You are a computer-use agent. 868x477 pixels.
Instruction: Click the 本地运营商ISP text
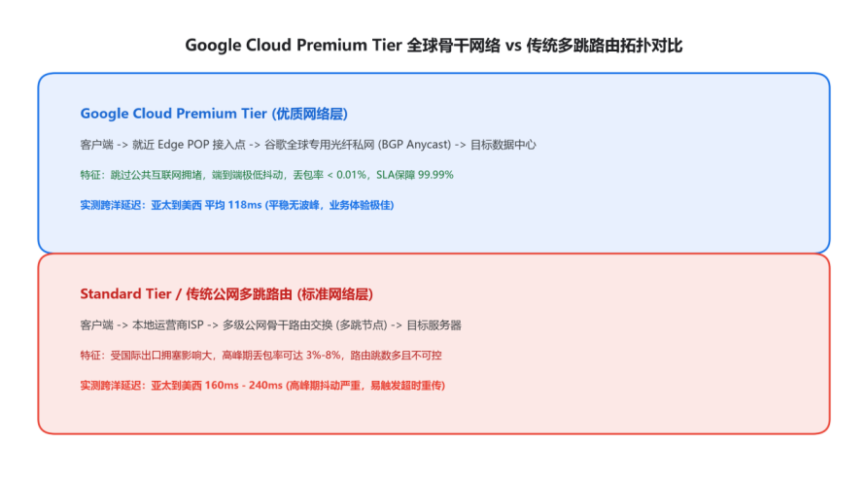(x=168, y=325)
